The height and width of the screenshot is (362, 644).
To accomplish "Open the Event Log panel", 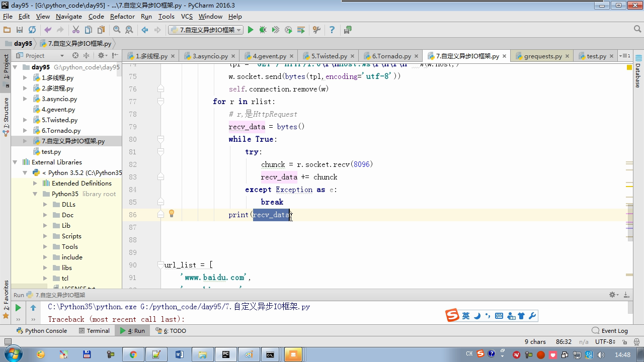I will tap(610, 331).
